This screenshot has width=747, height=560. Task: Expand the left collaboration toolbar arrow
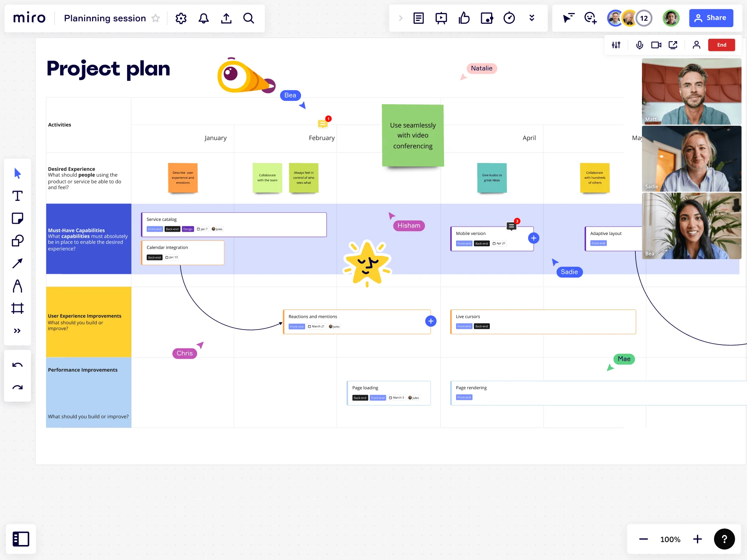point(401,18)
